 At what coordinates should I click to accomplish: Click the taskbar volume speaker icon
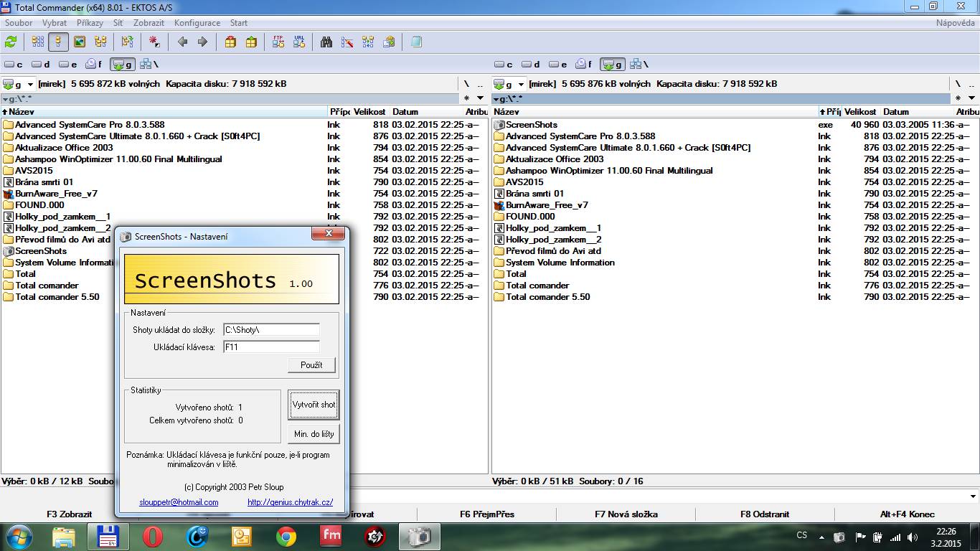click(912, 537)
